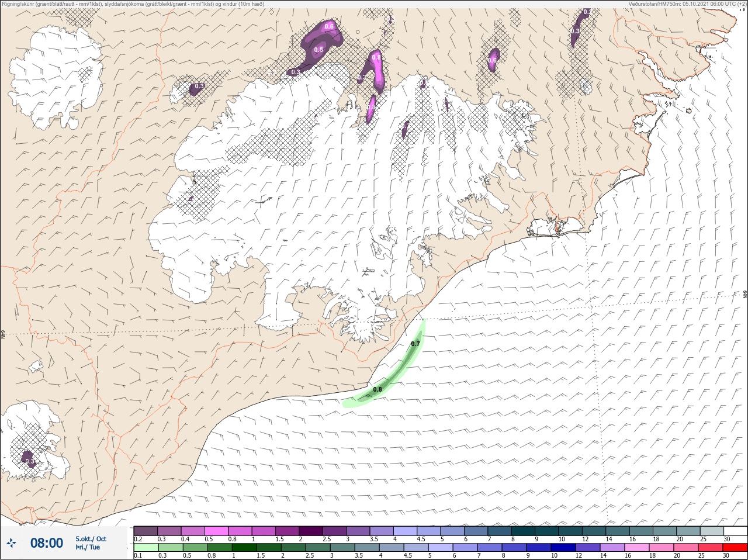Pick the white 30 swatch in upper legend
Screen dimensions: 748x560
[x=735, y=531]
